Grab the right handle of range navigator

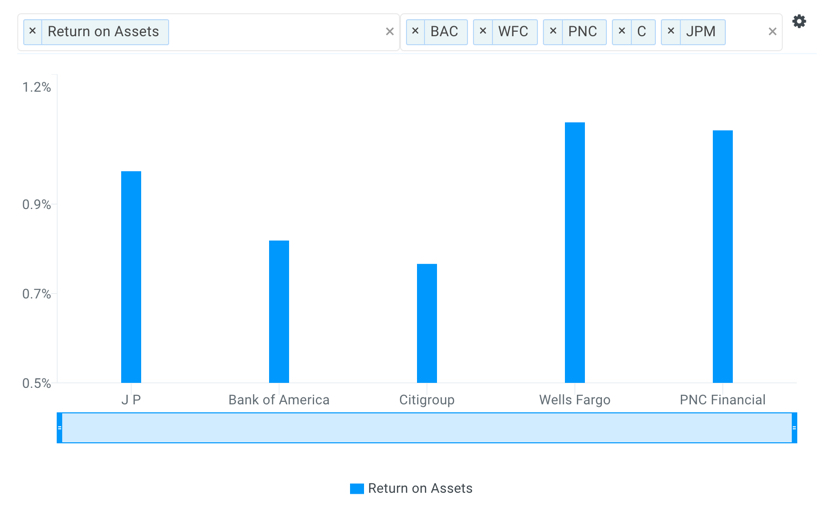coord(794,428)
